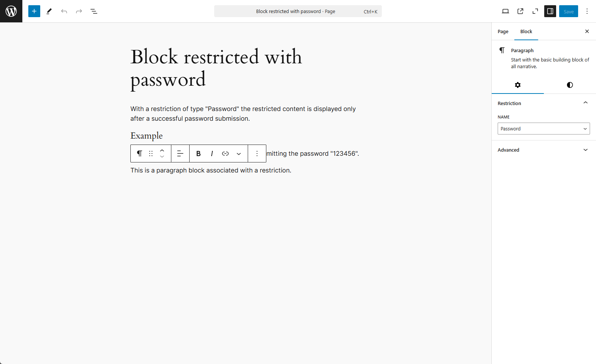Apply italic formatting in block toolbar
Image resolution: width=596 pixels, height=364 pixels.
pos(212,153)
